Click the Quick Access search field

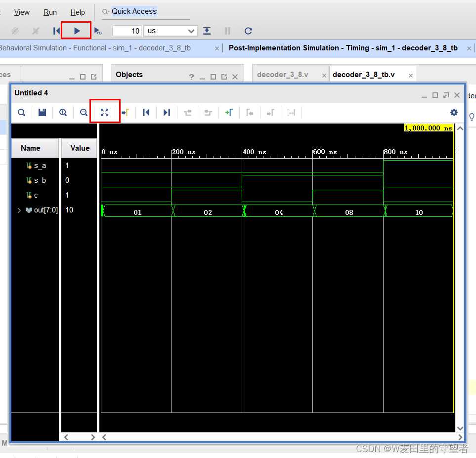coord(146,12)
